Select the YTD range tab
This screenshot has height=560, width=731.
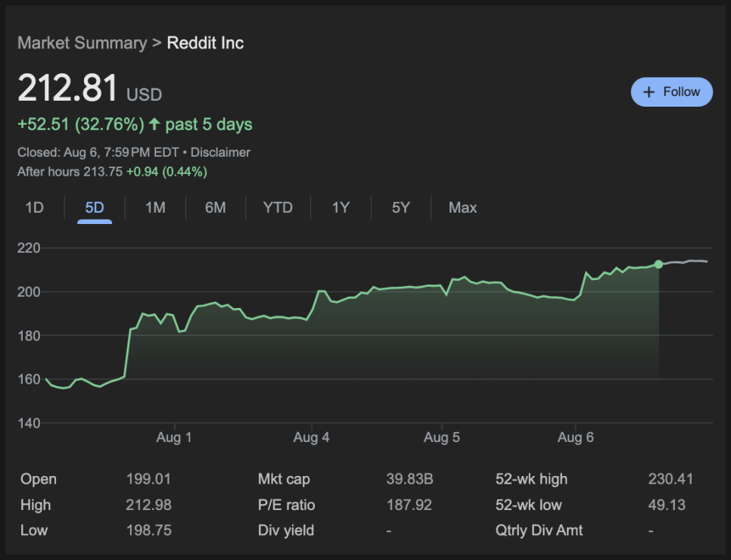click(278, 207)
